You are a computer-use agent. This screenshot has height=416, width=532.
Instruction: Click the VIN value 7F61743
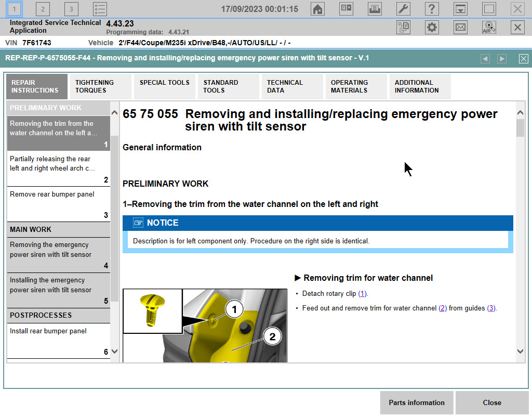(x=37, y=43)
